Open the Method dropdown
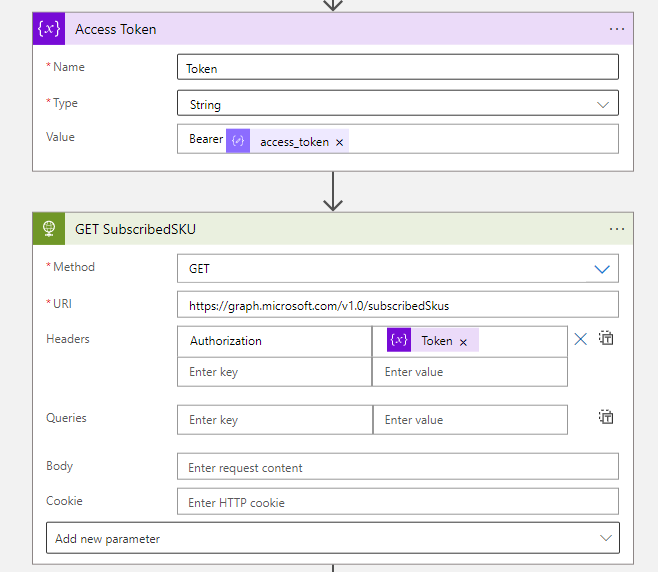 coord(602,269)
